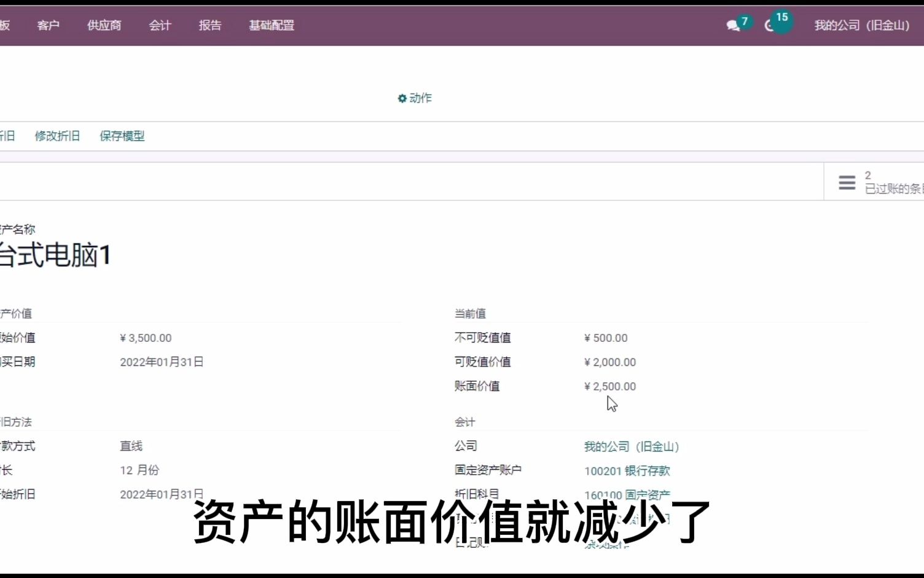Click the 不可贬值值 label
Image resolution: width=924 pixels, height=578 pixels.
tap(482, 338)
